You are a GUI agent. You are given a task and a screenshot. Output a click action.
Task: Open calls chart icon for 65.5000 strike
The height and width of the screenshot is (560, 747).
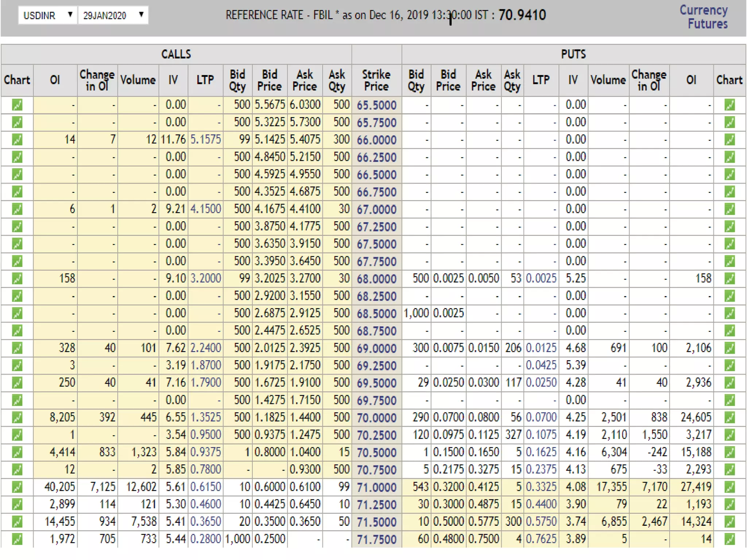click(x=17, y=105)
